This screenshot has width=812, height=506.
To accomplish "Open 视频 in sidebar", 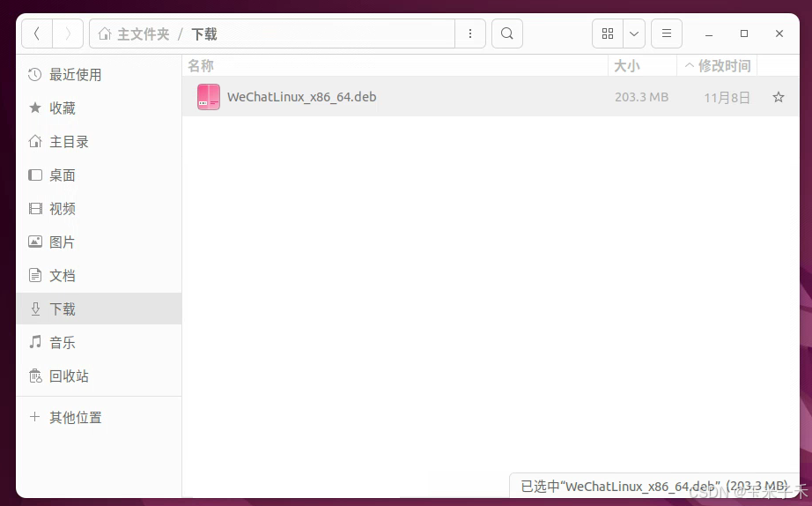I will point(99,208).
